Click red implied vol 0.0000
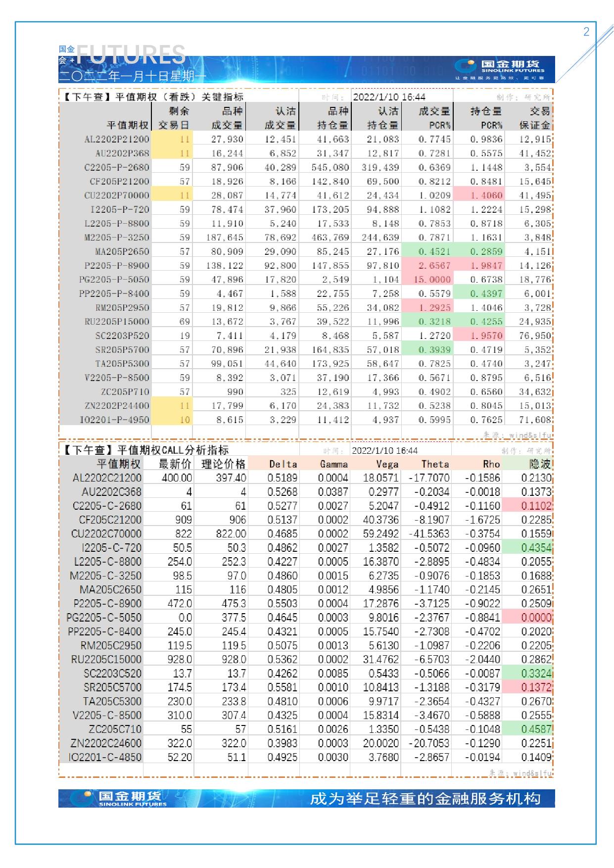The image size is (614, 868). [x=527, y=618]
